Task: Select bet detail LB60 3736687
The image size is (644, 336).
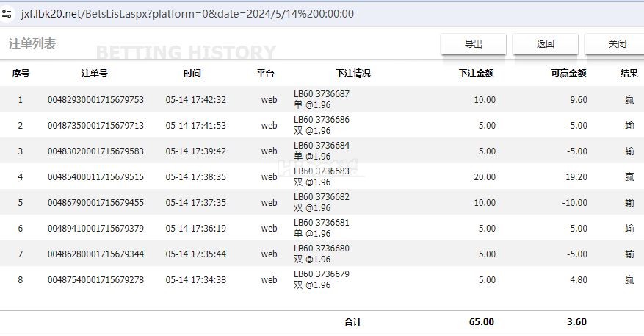Action: (322, 94)
